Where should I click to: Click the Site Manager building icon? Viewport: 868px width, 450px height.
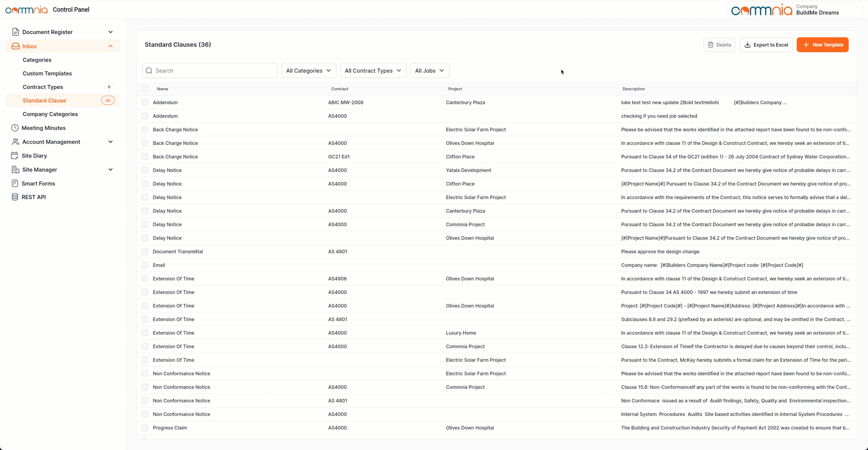(15, 169)
